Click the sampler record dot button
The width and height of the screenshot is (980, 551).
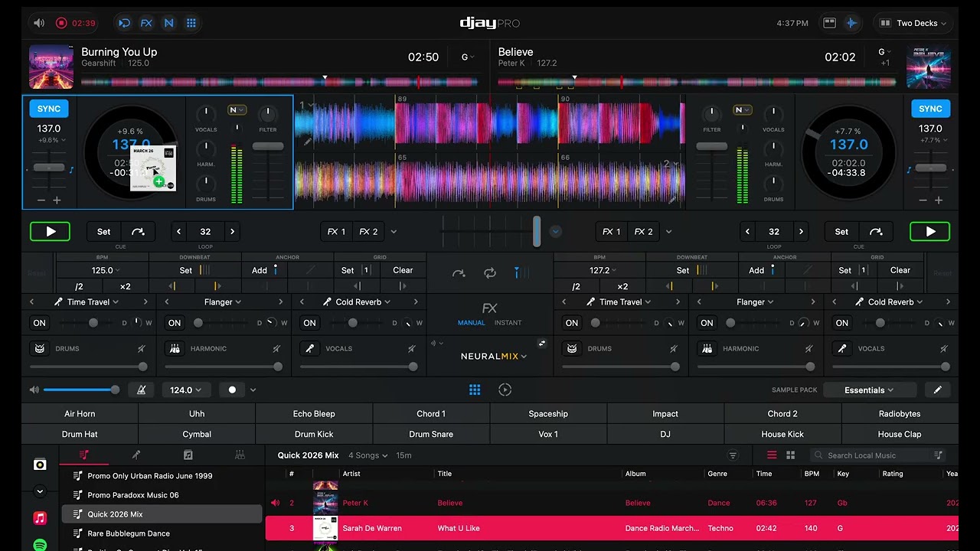(232, 390)
